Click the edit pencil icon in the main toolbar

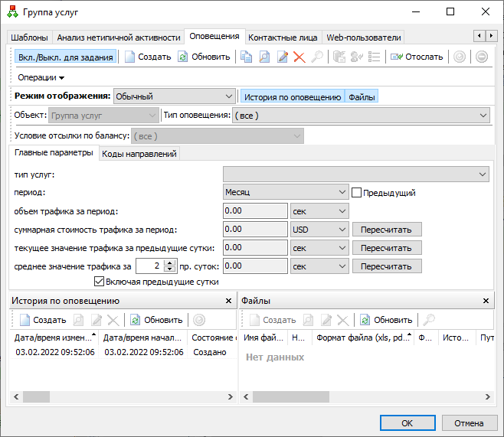[x=282, y=57]
